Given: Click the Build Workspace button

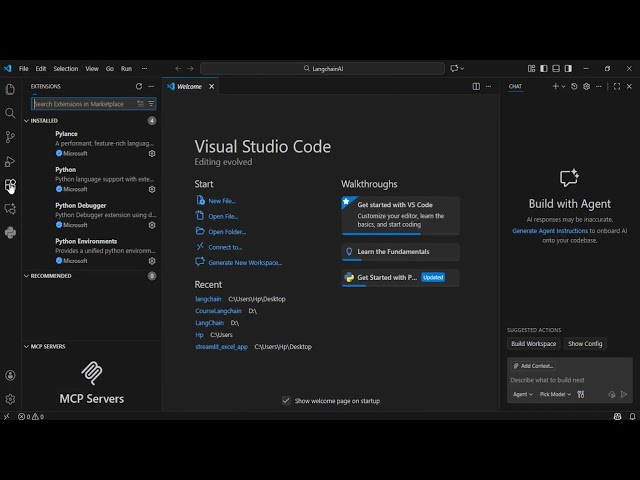Looking at the screenshot, I should 533,344.
